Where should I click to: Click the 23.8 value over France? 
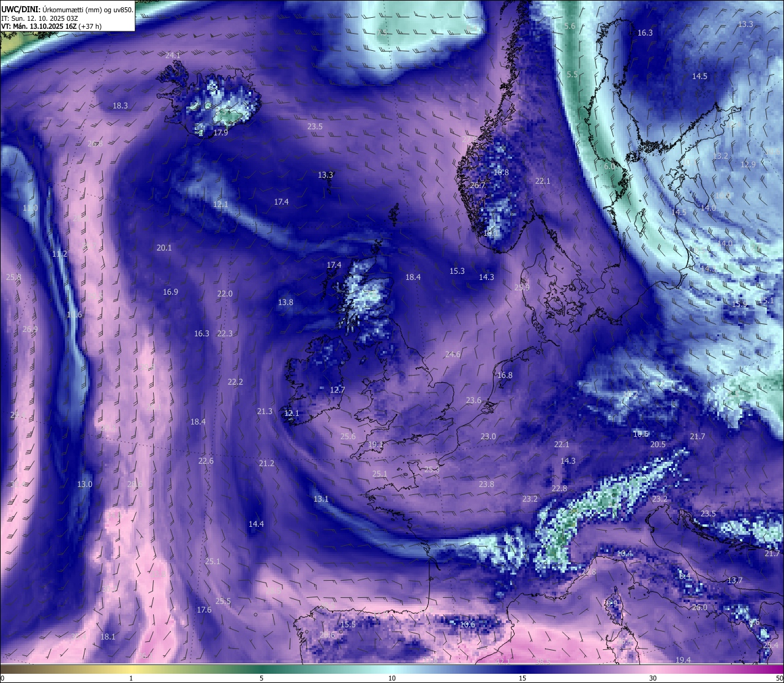486,485
